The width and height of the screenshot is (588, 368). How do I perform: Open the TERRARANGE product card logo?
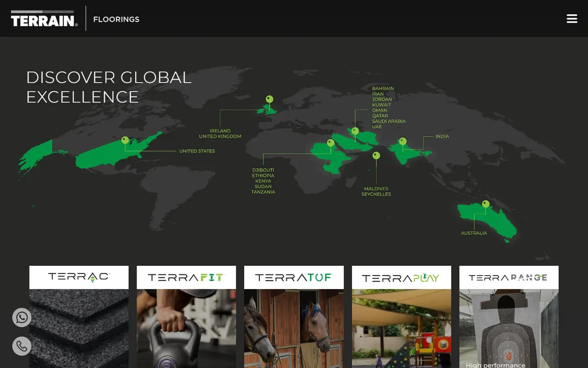click(509, 277)
